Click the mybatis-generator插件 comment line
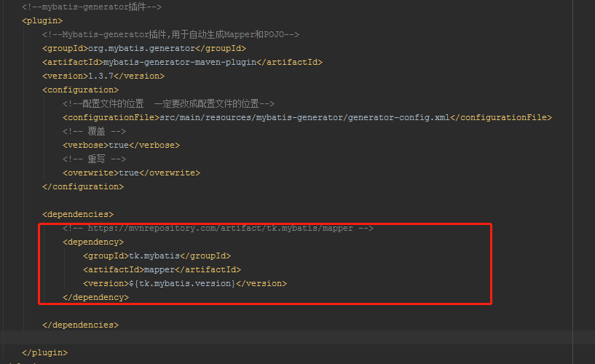 tap(92, 7)
